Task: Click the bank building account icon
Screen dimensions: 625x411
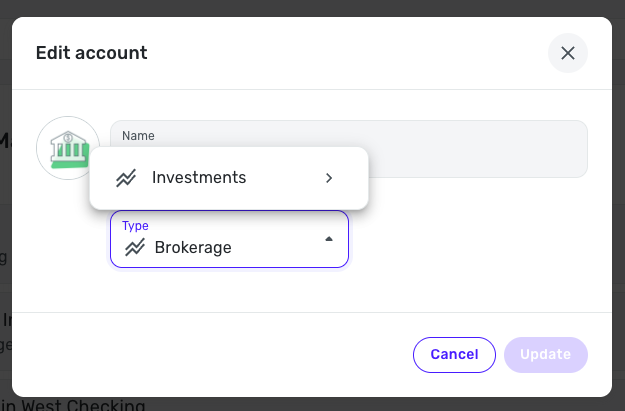Action: (x=66, y=147)
